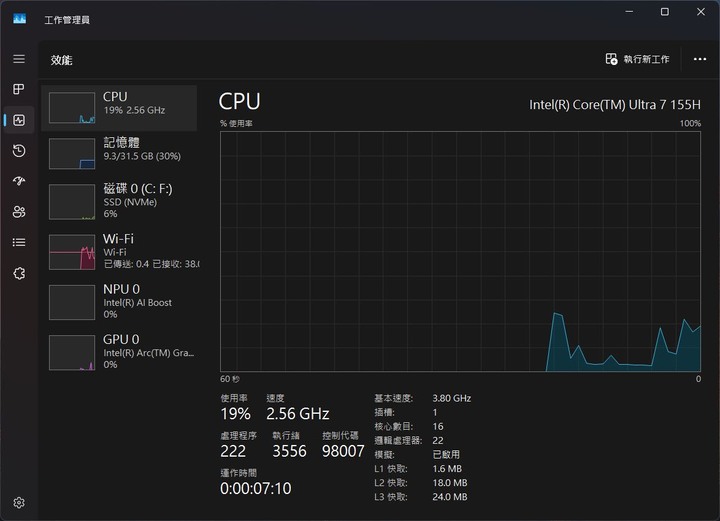Select the GPU 0 Intel Arc entry
The width and height of the screenshot is (720, 521).
pos(119,352)
